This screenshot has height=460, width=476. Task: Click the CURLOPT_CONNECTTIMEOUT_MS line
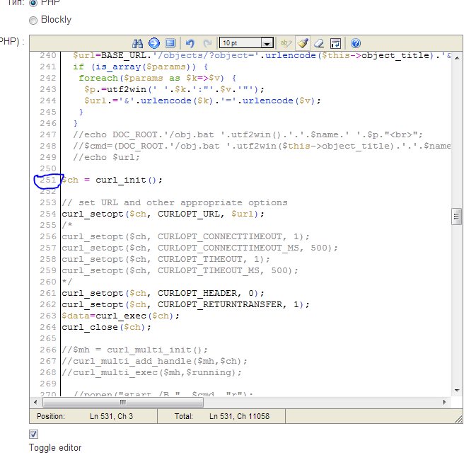point(199,248)
